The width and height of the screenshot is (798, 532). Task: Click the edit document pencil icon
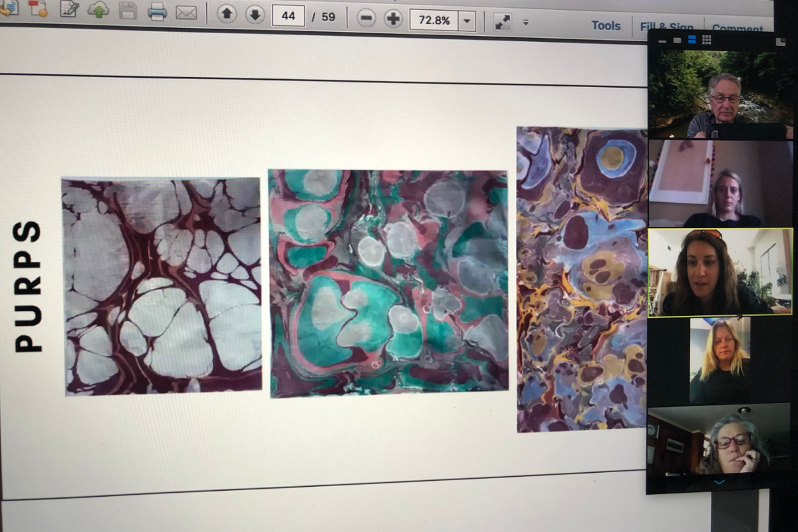[68, 9]
